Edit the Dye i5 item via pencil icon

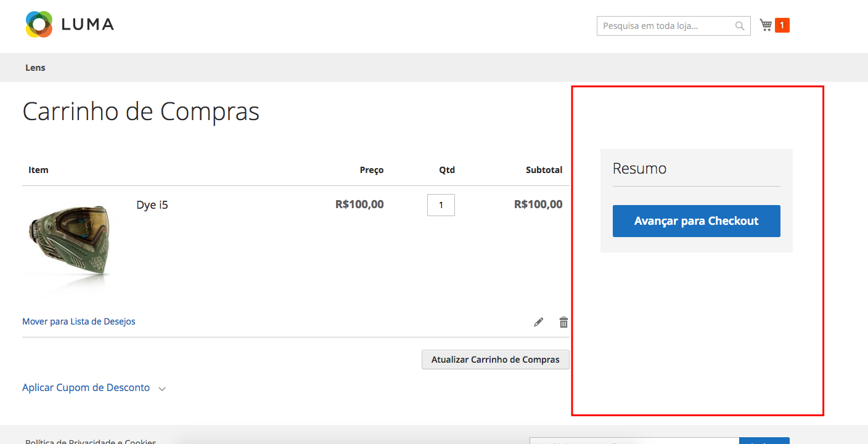(x=539, y=322)
